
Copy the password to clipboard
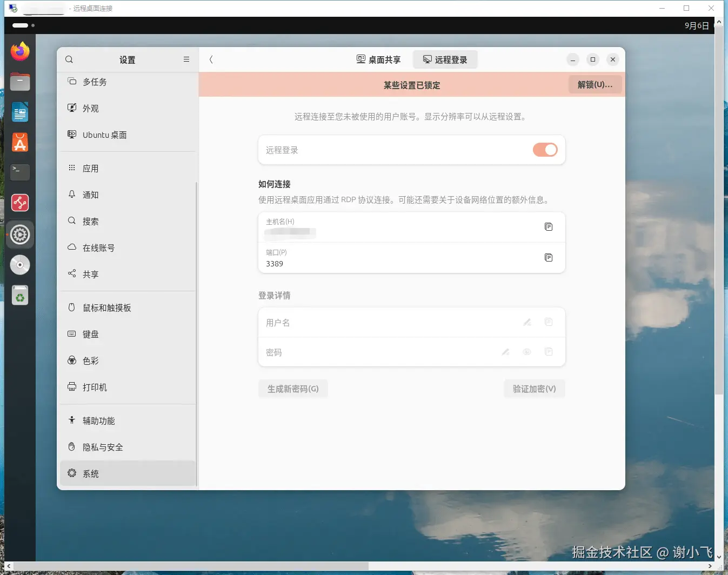tap(549, 352)
